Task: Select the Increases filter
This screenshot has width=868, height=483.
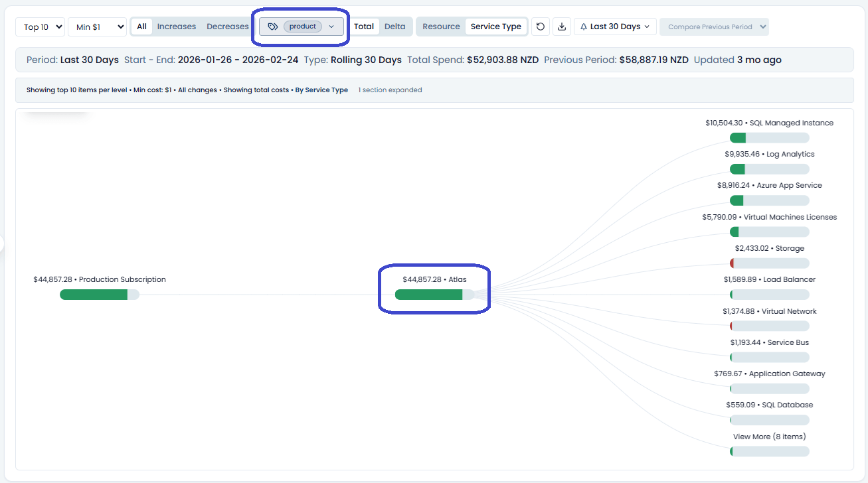Action: 177,27
